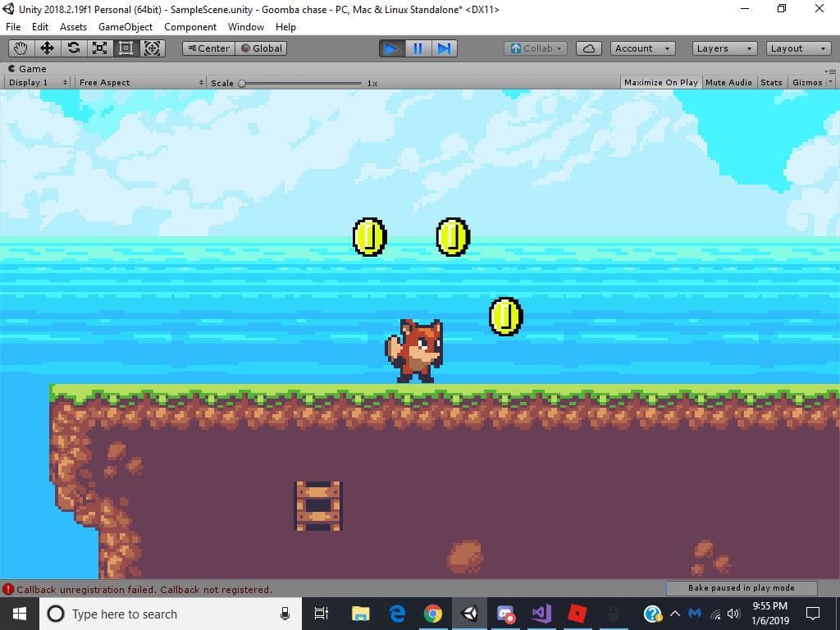
Task: Open the Account dropdown
Action: click(643, 48)
